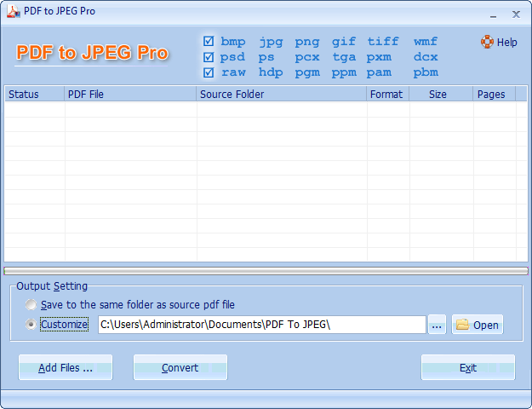
Task: Choose the Customize output radio button
Action: (31, 325)
